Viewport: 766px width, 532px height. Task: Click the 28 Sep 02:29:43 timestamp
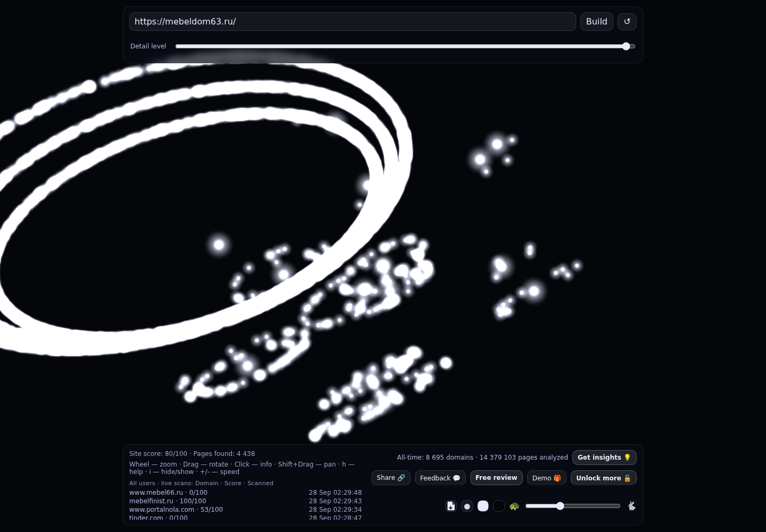tap(335, 501)
